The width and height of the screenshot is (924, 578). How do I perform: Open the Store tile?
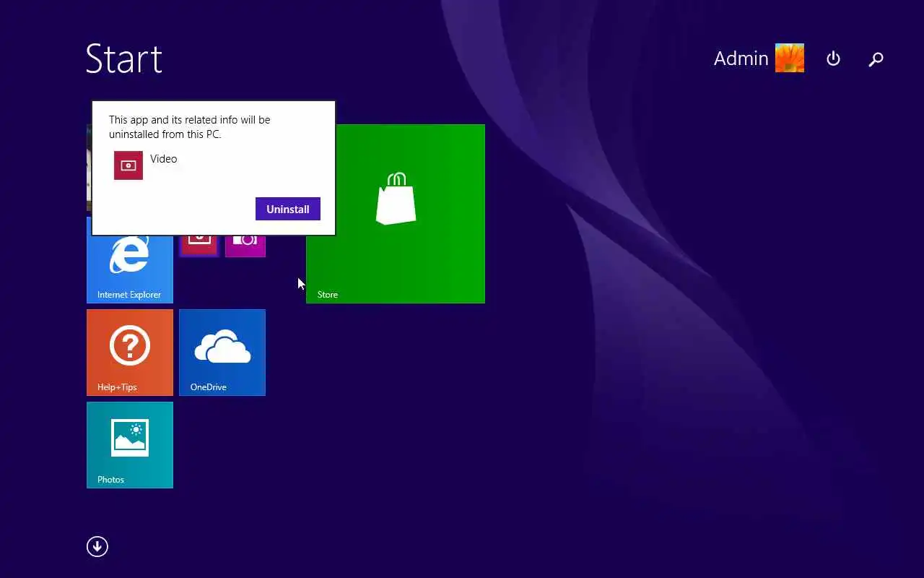396,214
